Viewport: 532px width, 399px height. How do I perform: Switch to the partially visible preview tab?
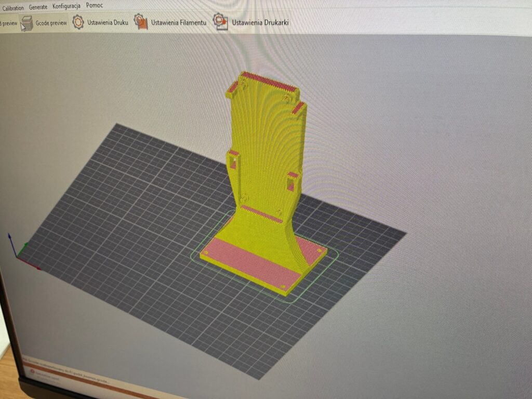pos(8,23)
